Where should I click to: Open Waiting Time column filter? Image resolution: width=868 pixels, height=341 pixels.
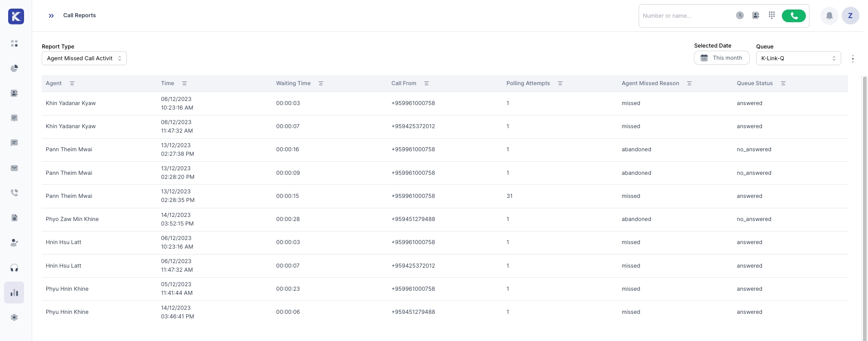[x=321, y=83]
